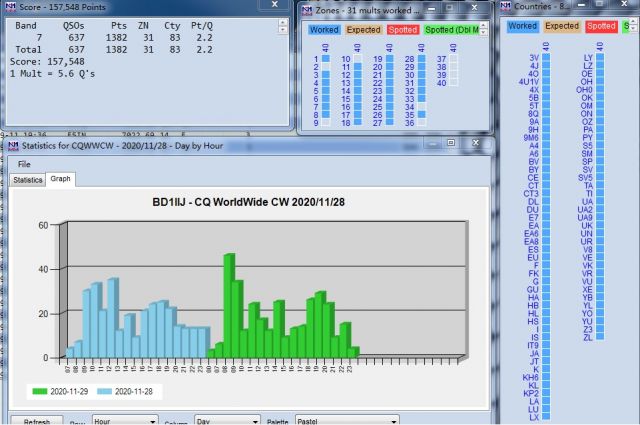Image resolution: width=640 pixels, height=425 pixels.
Task: Click the Pt/Q column header in Score window
Action: point(202,26)
